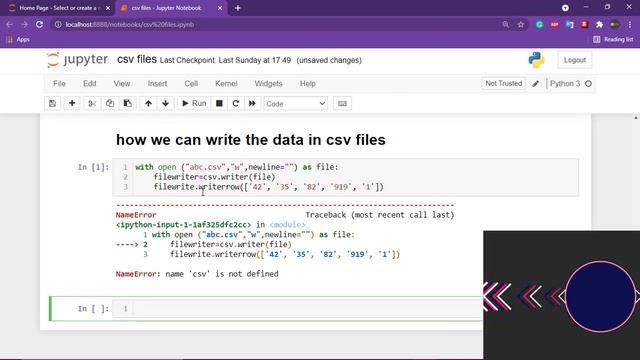
Task: Open the Edit menu
Action: click(90, 84)
